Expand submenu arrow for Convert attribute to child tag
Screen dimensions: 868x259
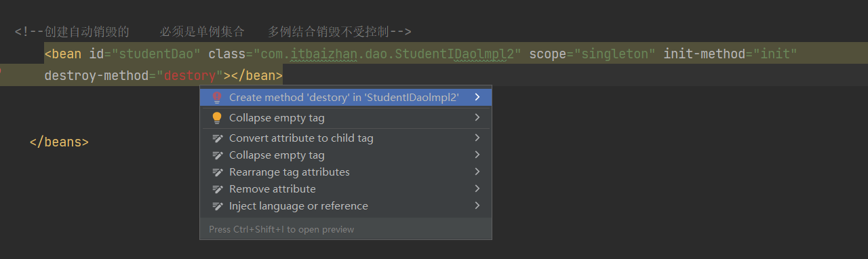(477, 138)
